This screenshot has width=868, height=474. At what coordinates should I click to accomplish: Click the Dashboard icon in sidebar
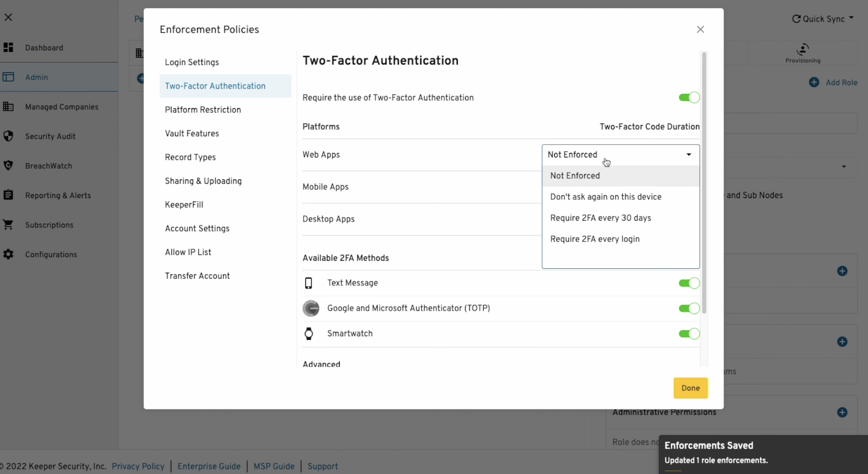(x=8, y=48)
